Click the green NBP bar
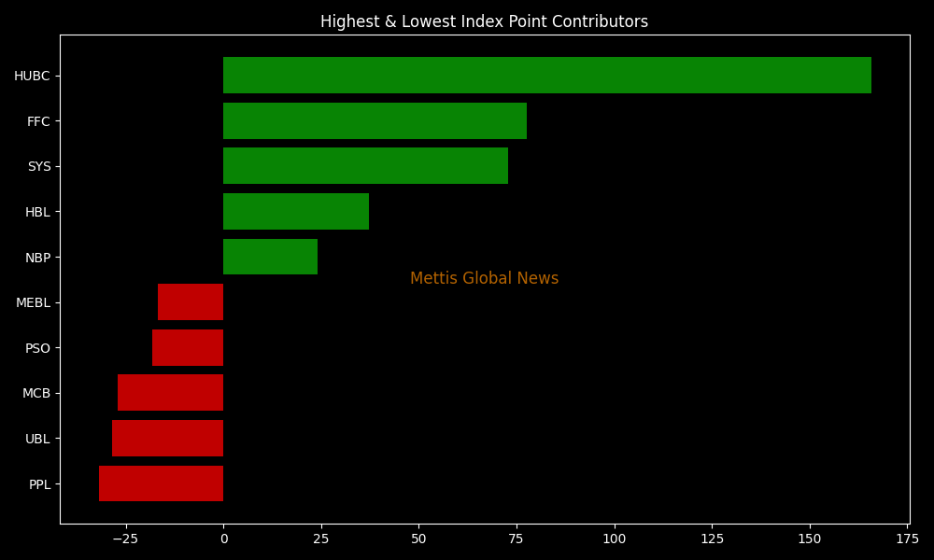 click(x=271, y=257)
